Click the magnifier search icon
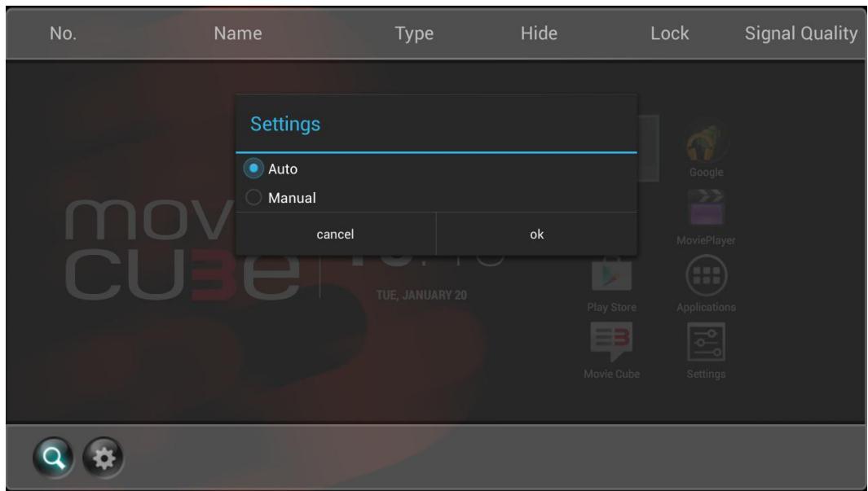This screenshot has height=491, width=868. 53,458
